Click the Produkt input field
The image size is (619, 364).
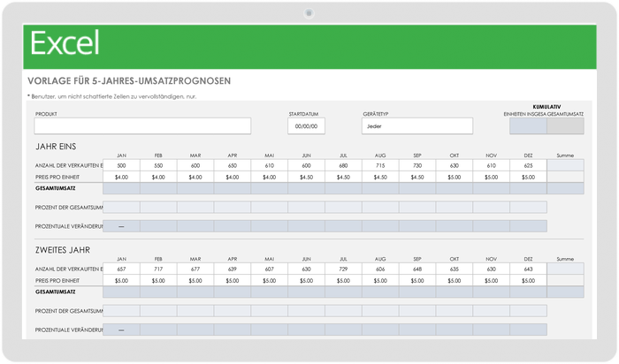[x=142, y=126]
